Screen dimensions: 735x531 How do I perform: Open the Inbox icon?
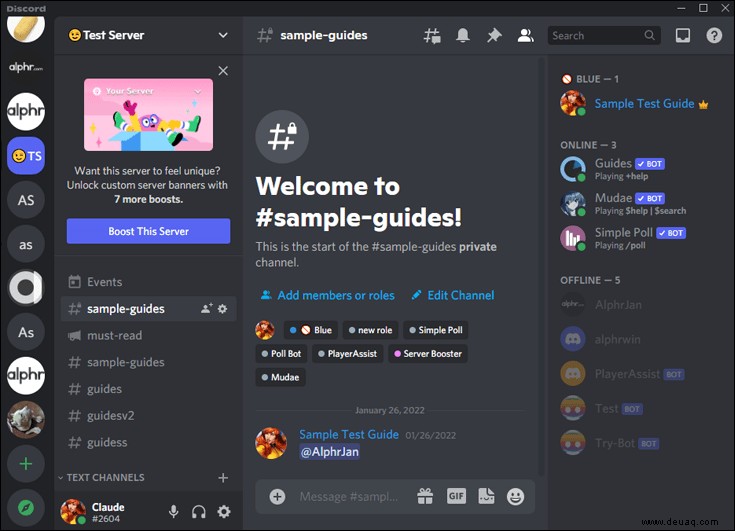coord(682,36)
